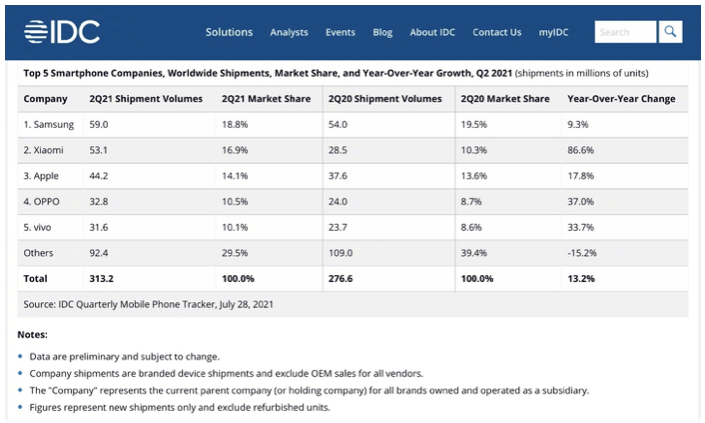Open the Solutions menu
The image size is (705, 423).
[229, 32]
